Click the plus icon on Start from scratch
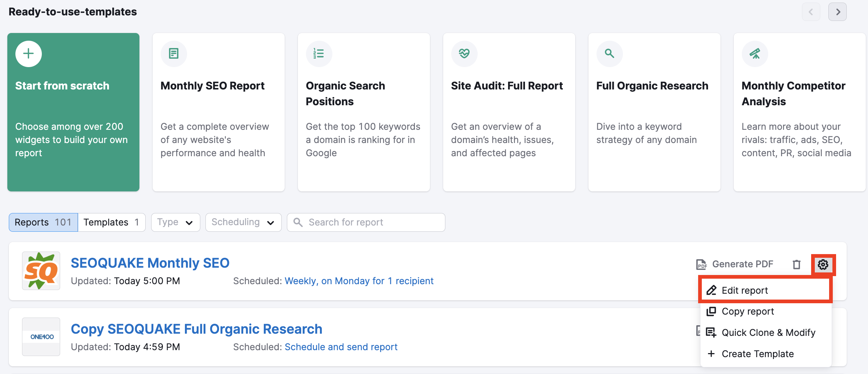868x374 pixels. [29, 54]
